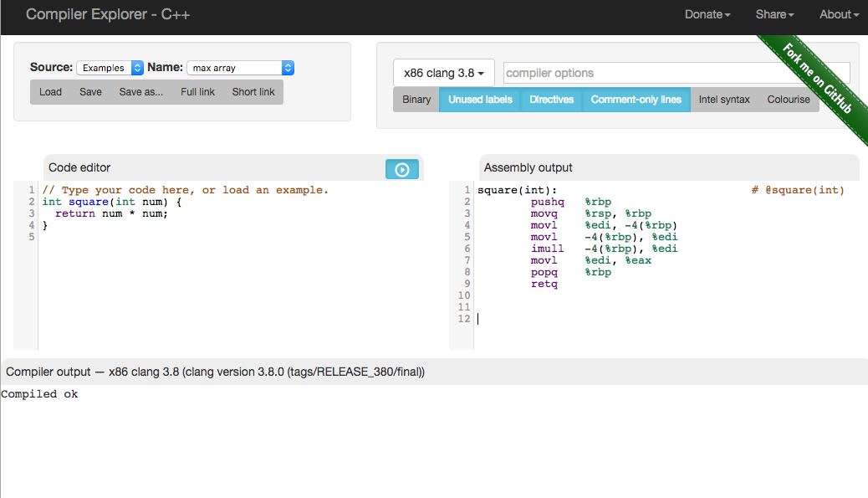This screenshot has width=868, height=498.
Task: Enable Intel syntax output
Action: pyautogui.click(x=724, y=100)
